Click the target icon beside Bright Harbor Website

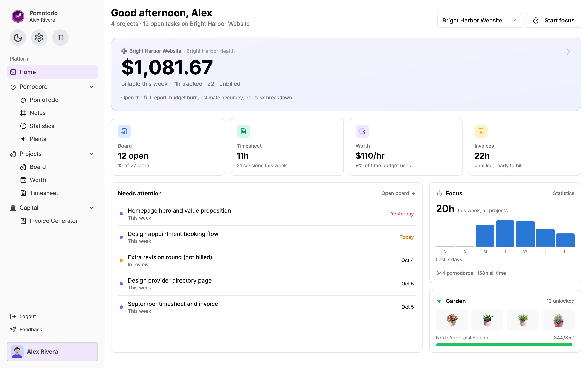(x=124, y=51)
